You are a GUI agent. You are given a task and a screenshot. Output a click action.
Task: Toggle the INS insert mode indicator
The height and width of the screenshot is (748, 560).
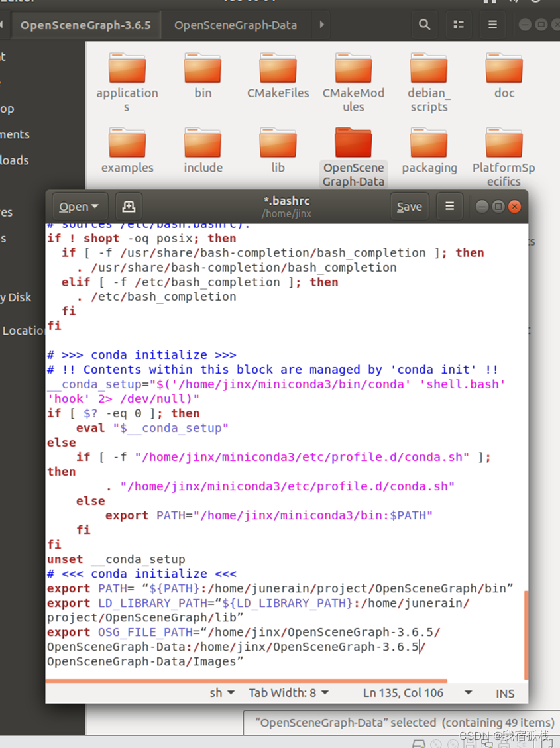[x=505, y=693]
